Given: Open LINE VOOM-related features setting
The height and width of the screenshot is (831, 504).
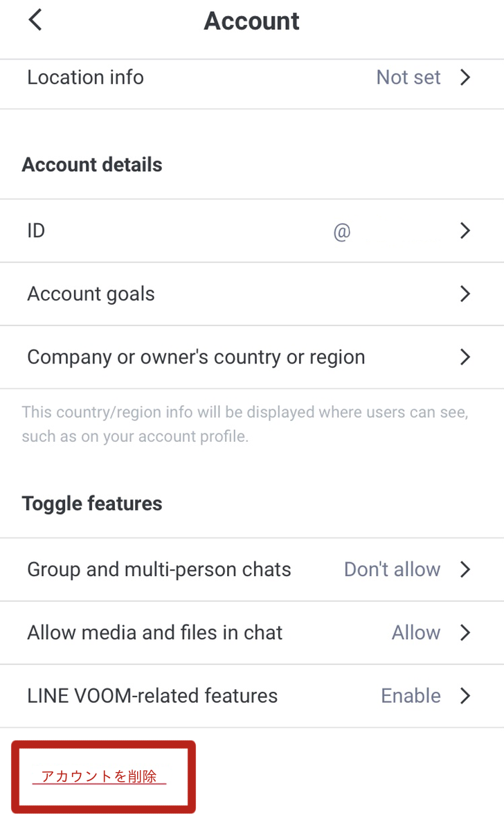Looking at the screenshot, I should click(x=152, y=696).
